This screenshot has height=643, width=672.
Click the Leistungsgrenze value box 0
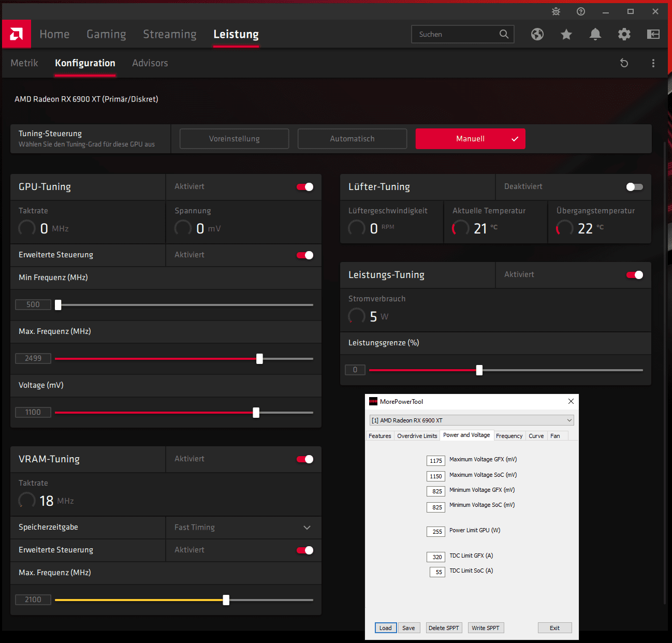(x=355, y=370)
